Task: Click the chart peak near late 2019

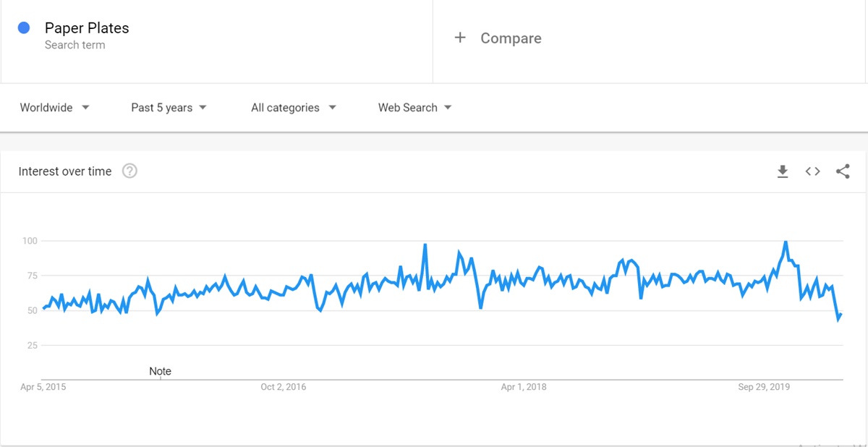Action: 786,242
